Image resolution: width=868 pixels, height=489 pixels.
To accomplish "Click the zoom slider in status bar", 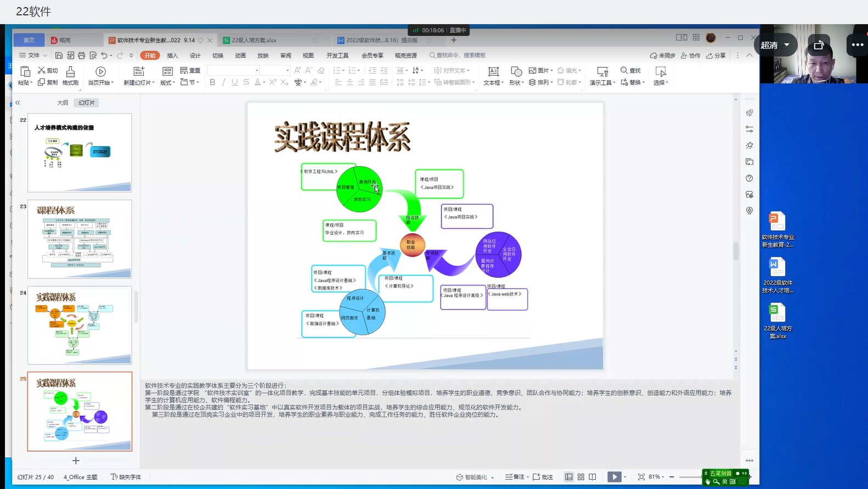I will [686, 477].
